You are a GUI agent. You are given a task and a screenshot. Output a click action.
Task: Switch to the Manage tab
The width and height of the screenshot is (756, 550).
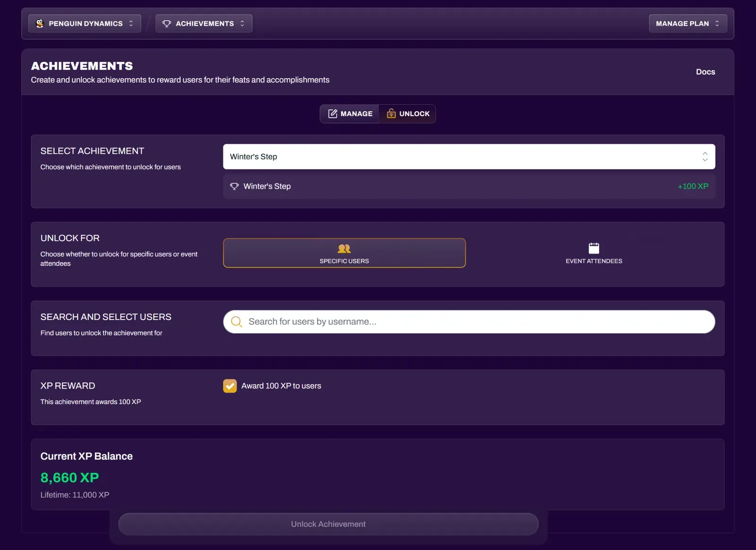(x=350, y=113)
